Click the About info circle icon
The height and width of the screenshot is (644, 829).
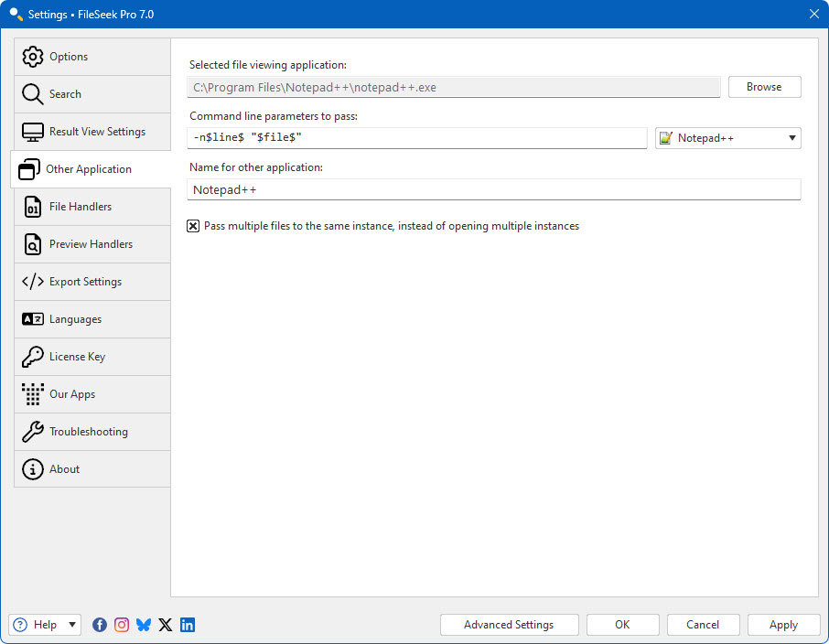(32, 469)
